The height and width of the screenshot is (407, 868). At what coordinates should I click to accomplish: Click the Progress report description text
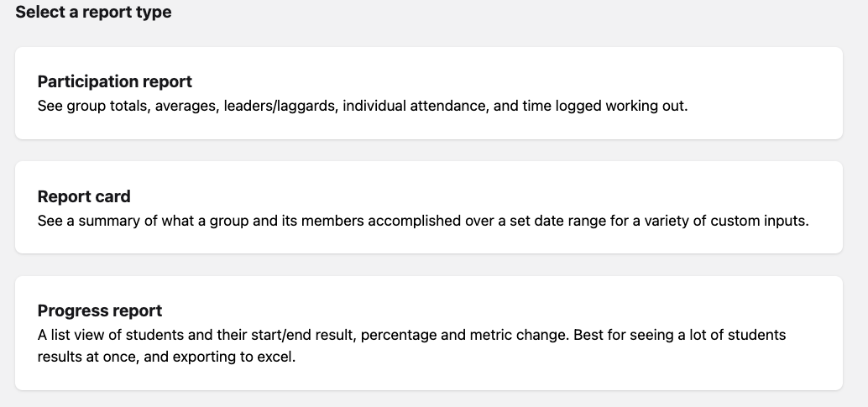(x=411, y=335)
